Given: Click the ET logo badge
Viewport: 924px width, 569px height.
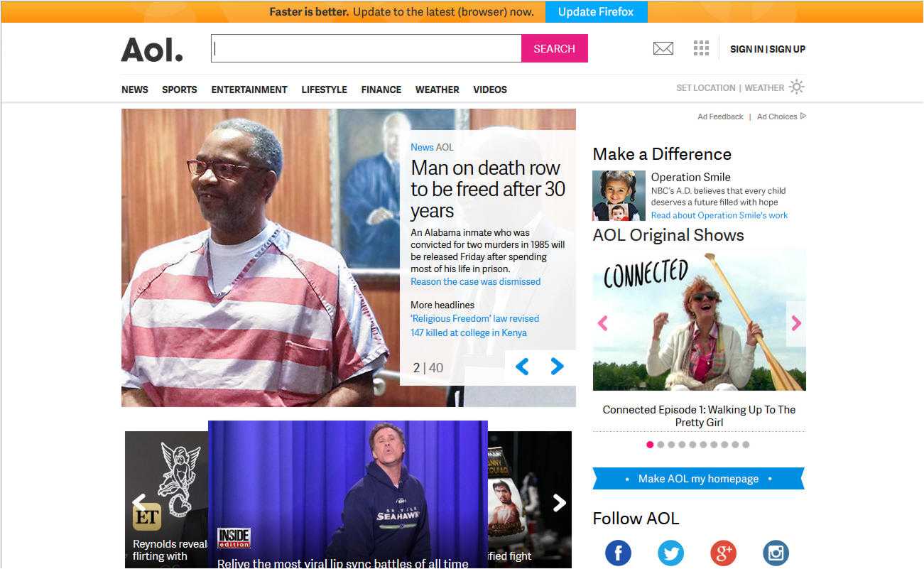Looking at the screenshot, I should [147, 517].
